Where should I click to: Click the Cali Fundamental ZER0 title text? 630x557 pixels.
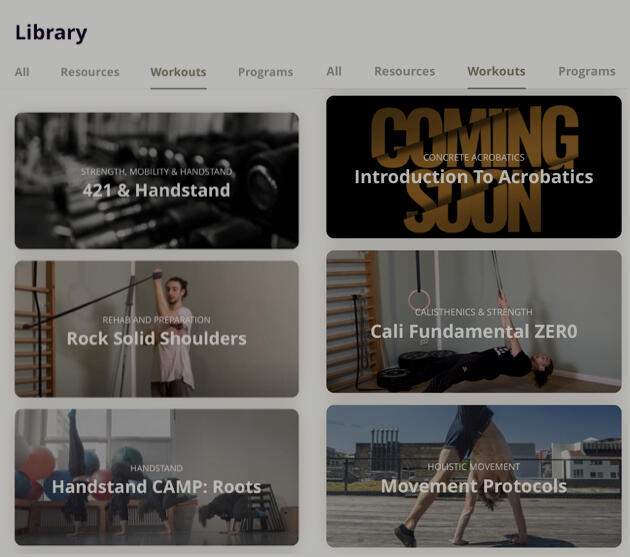pyautogui.click(x=474, y=331)
